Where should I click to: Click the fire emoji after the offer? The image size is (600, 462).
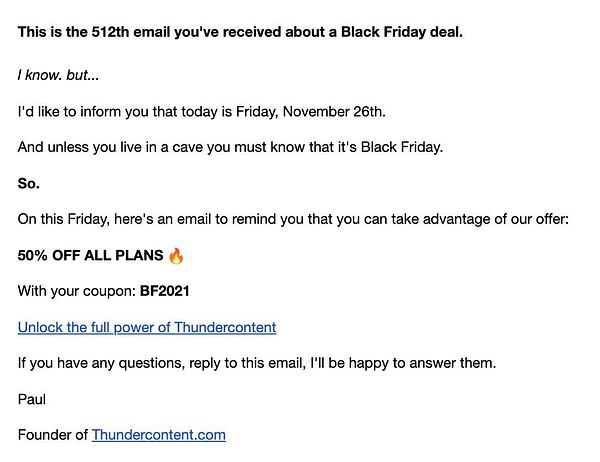(176, 256)
